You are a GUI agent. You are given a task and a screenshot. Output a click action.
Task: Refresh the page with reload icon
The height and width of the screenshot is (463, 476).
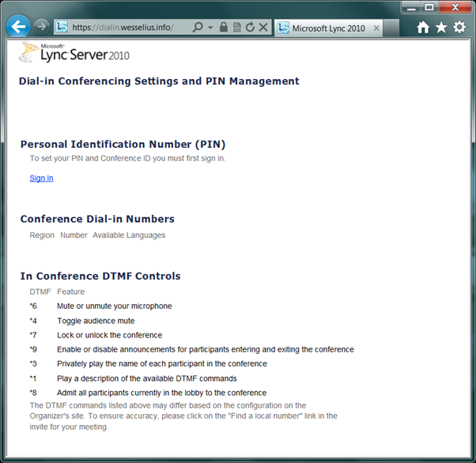pyautogui.click(x=250, y=28)
